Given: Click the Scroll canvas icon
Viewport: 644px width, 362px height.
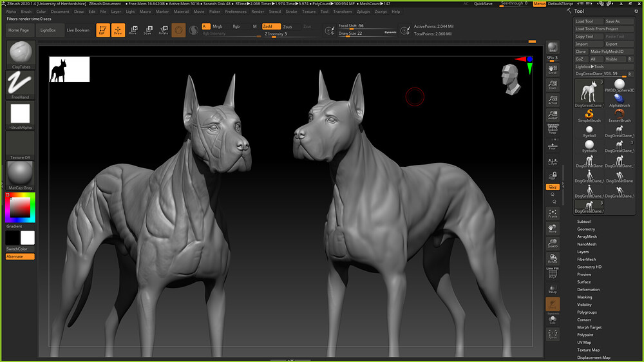Looking at the screenshot, I should tap(553, 70).
